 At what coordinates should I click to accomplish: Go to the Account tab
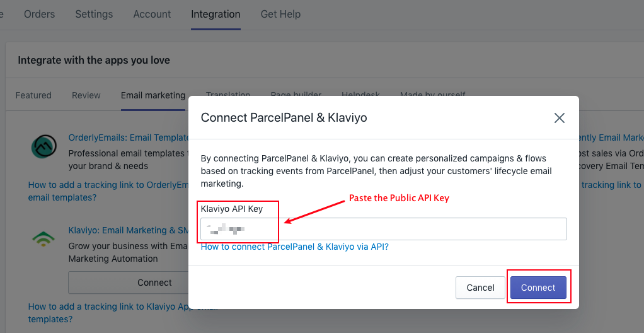[x=152, y=15]
